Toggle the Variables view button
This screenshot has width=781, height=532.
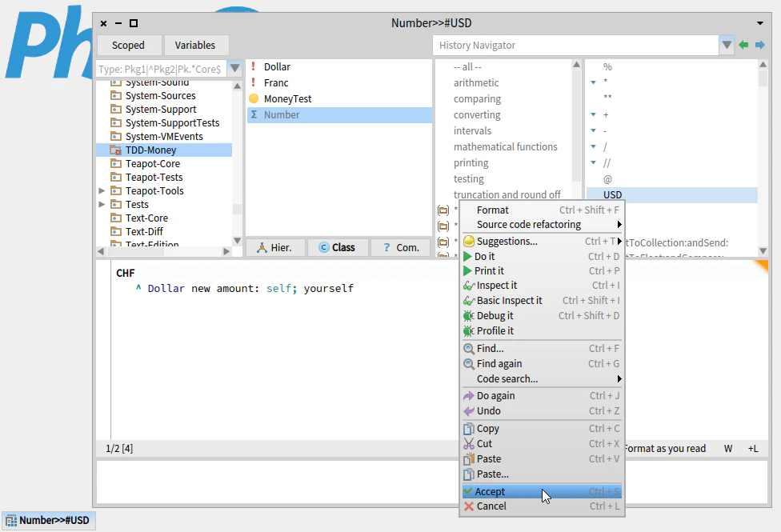coord(195,46)
